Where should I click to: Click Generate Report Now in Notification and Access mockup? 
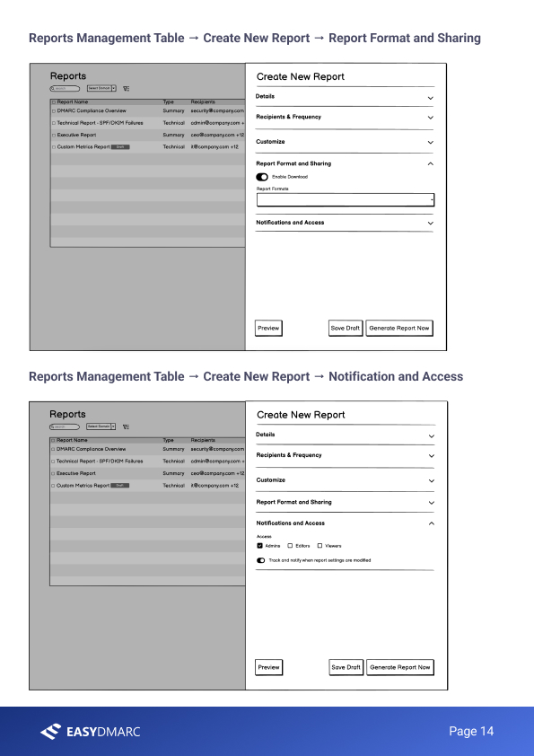pos(400,668)
